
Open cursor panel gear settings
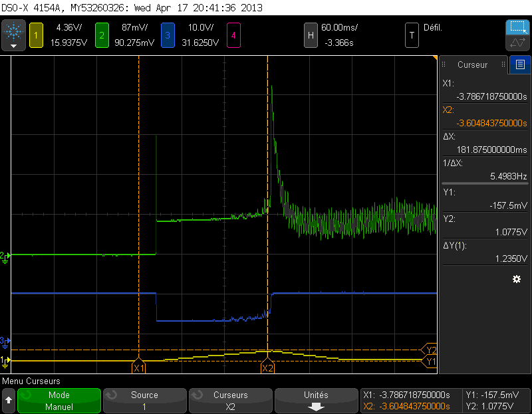click(517, 279)
